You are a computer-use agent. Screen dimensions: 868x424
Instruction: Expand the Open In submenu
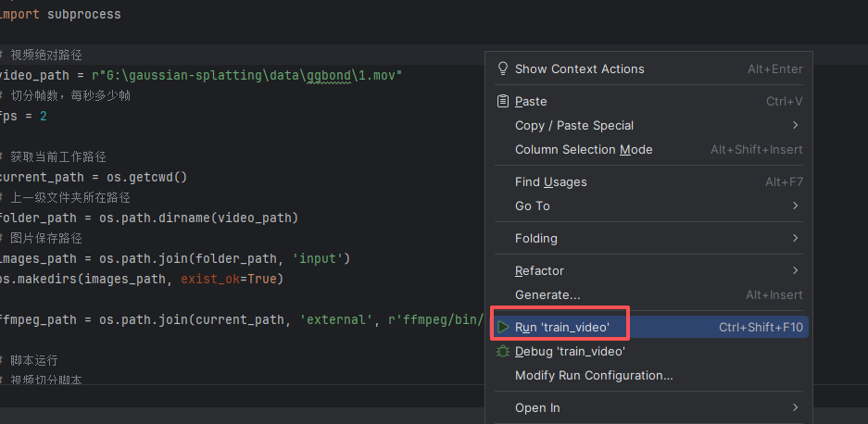point(796,407)
